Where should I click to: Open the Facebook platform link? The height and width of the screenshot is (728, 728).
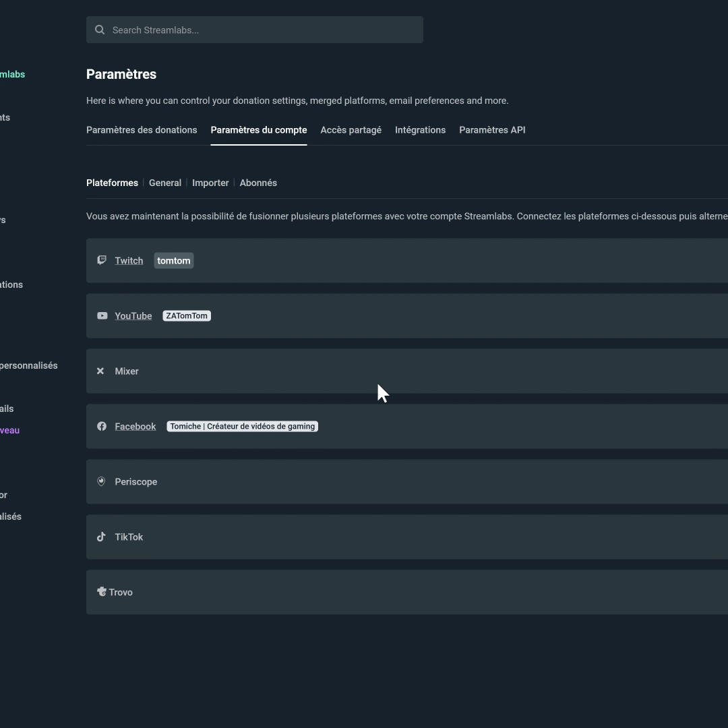pyautogui.click(x=135, y=427)
